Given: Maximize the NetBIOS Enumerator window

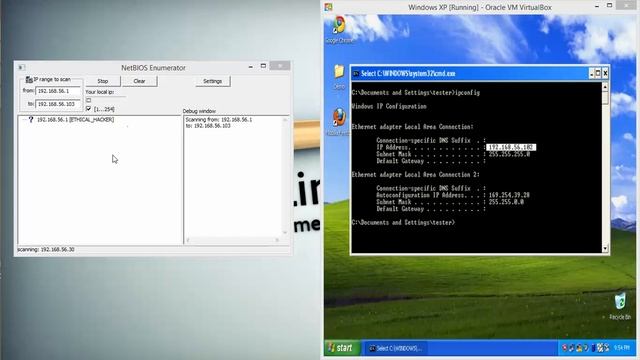Looking at the screenshot, I should click(x=263, y=66).
